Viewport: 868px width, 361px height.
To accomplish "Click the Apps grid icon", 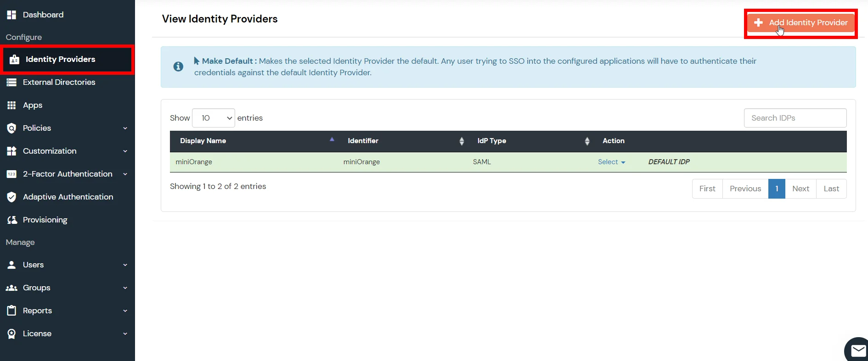I will pyautogui.click(x=11, y=105).
